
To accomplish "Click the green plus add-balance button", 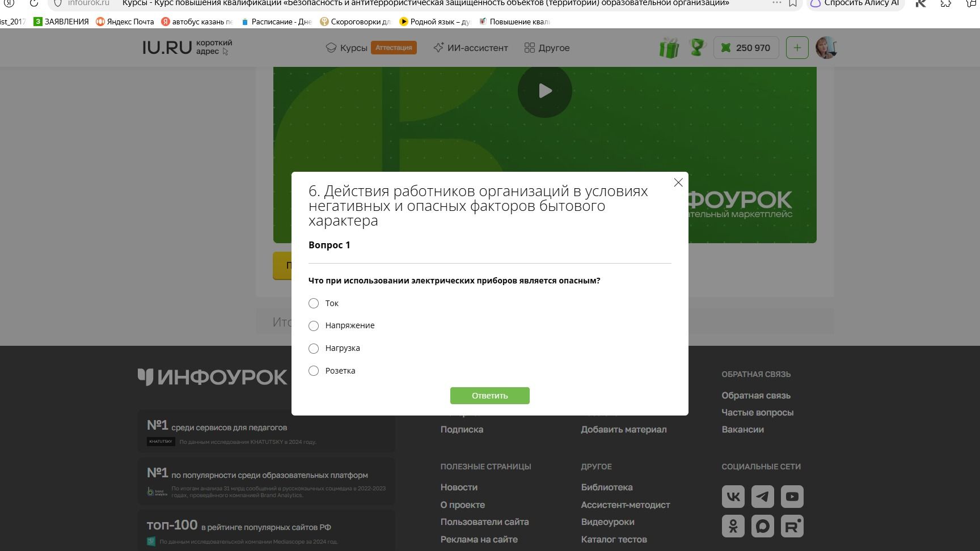I will tap(797, 48).
